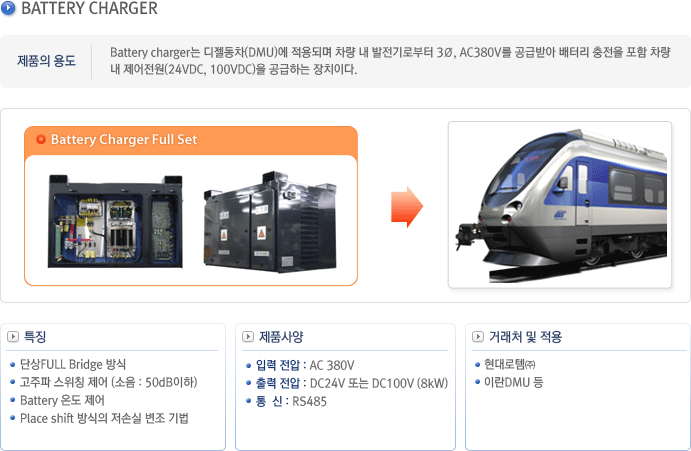The width and height of the screenshot is (691, 451).
Task: Select the Battery Charger Full Set tab header
Action: click(x=191, y=140)
